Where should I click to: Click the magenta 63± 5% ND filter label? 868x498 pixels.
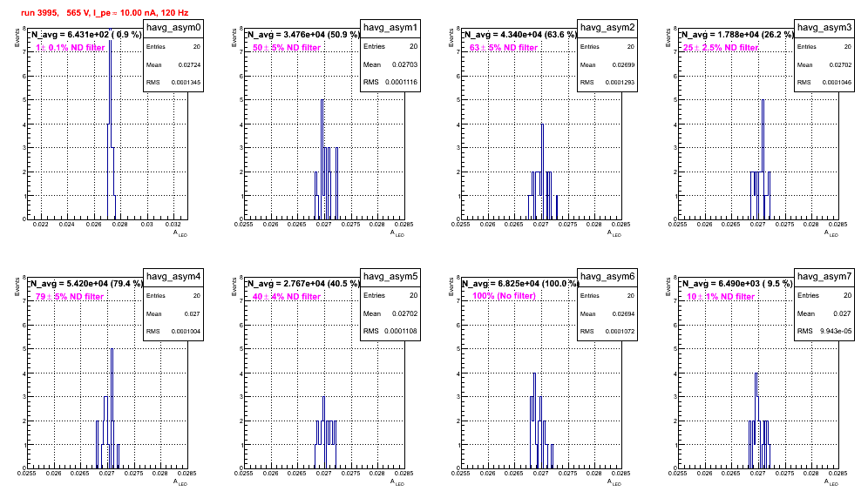504,48
